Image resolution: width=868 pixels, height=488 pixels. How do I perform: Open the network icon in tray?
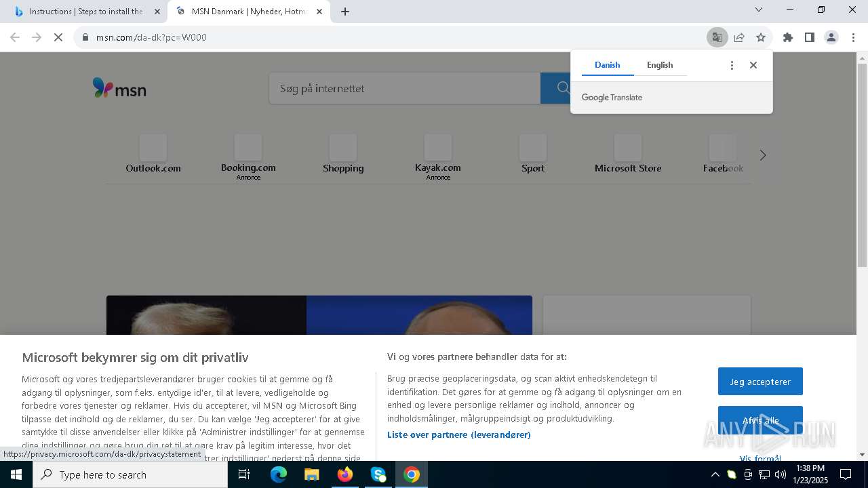764,474
